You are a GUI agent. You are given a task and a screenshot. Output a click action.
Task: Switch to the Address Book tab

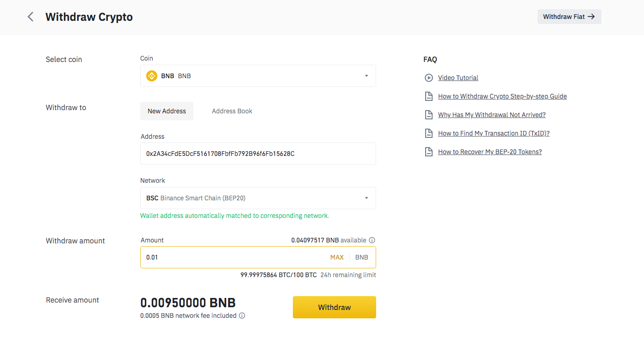(232, 111)
